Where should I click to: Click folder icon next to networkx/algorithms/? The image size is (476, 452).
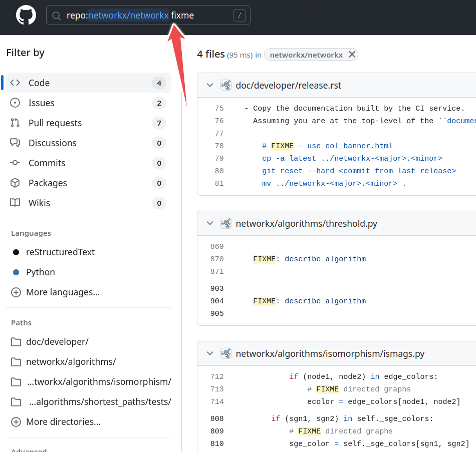point(16,362)
